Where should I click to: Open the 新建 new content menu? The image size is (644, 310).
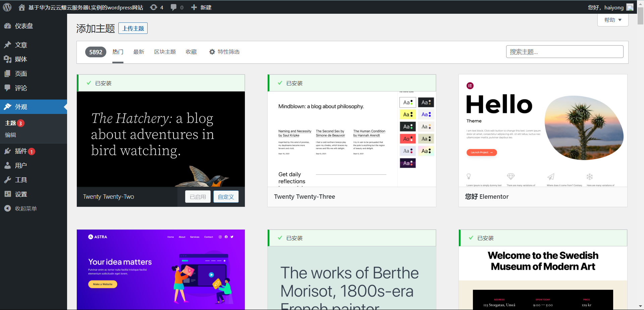click(201, 7)
